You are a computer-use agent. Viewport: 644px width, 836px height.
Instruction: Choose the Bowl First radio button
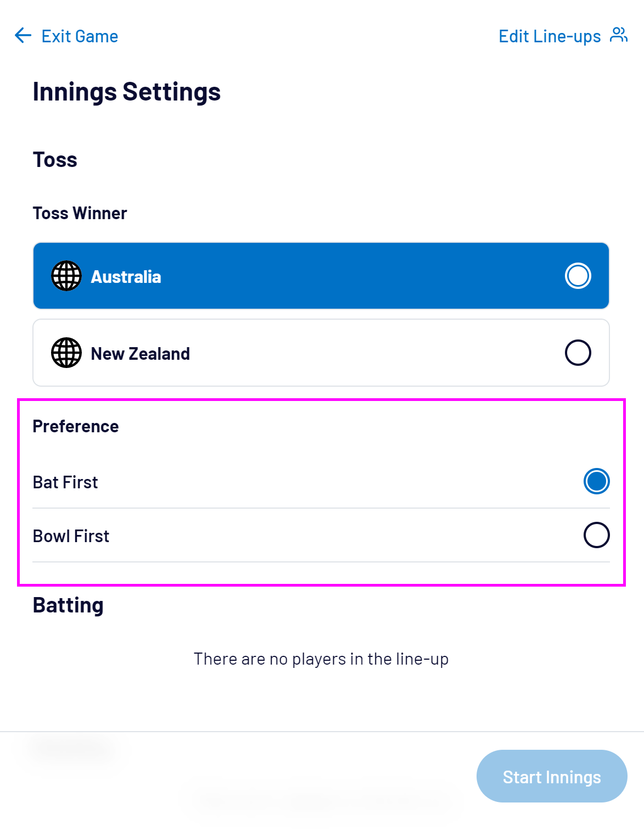[x=596, y=535]
